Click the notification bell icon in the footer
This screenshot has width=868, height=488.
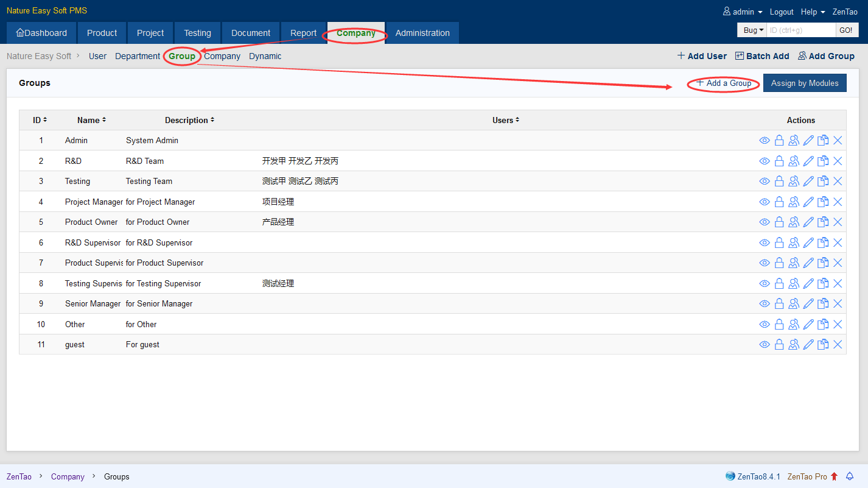coord(850,476)
